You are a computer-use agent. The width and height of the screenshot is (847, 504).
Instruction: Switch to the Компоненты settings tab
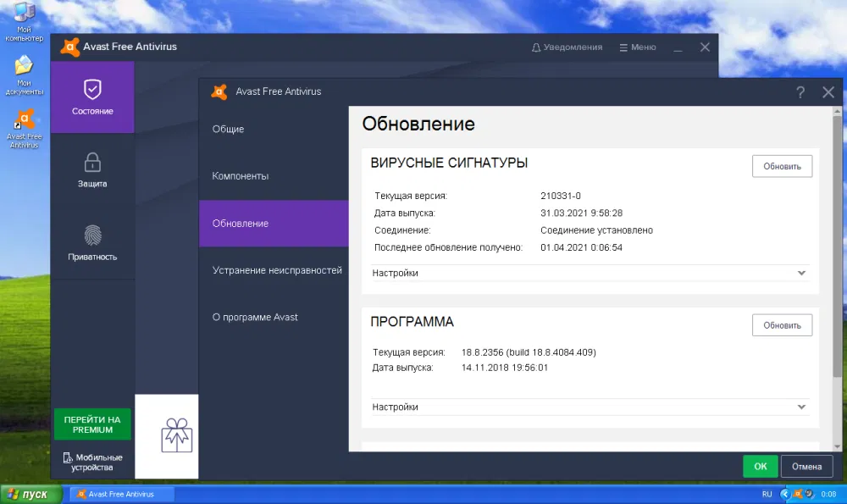[274, 176]
